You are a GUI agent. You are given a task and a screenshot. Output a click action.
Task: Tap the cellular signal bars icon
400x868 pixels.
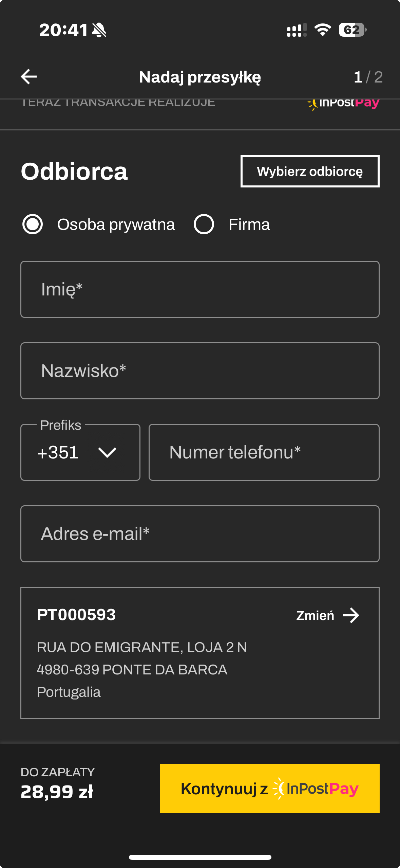click(x=296, y=30)
